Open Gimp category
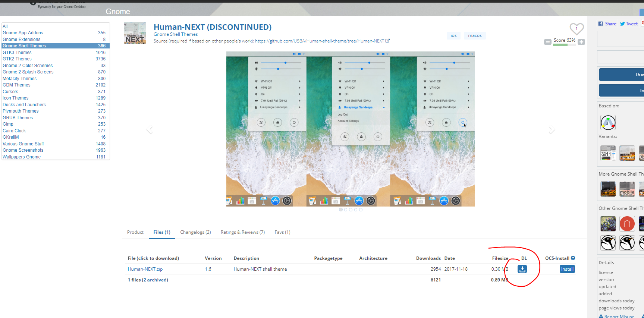 point(8,124)
